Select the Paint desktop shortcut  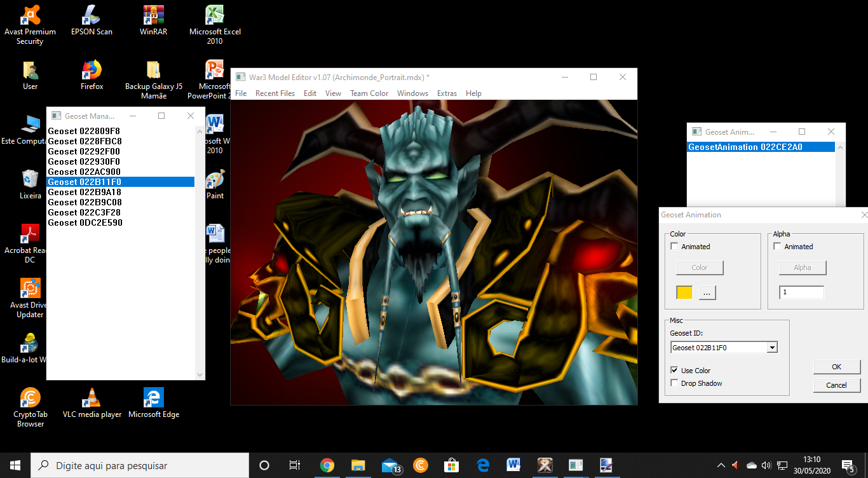click(215, 185)
